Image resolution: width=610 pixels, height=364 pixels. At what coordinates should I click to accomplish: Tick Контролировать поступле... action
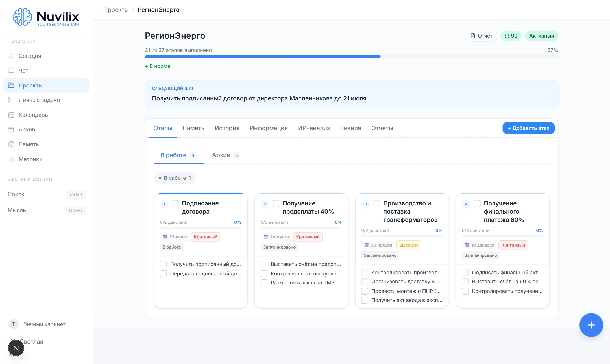264,274
